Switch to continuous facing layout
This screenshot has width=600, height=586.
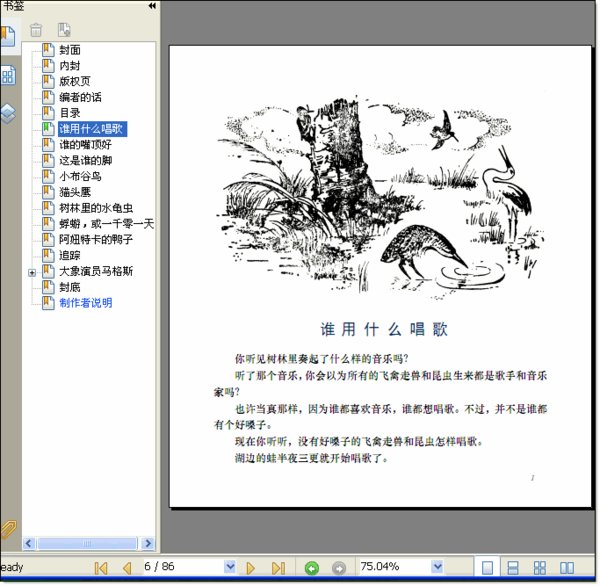coord(540,567)
